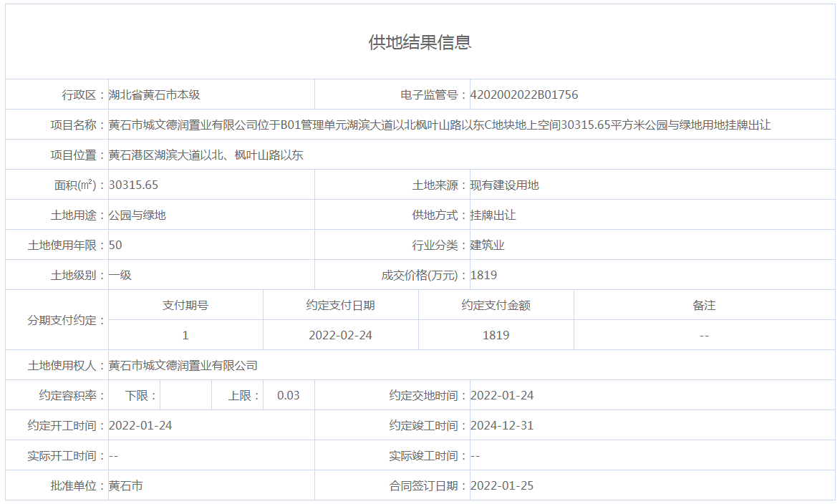Click the 合同签订日期 field label
Image resolution: width=840 pixels, height=504 pixels.
(x=428, y=486)
